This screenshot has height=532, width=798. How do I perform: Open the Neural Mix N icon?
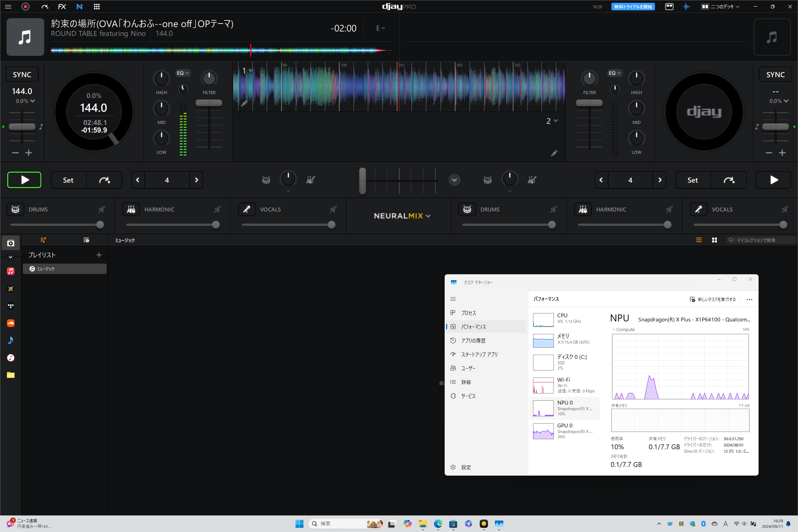79,7
